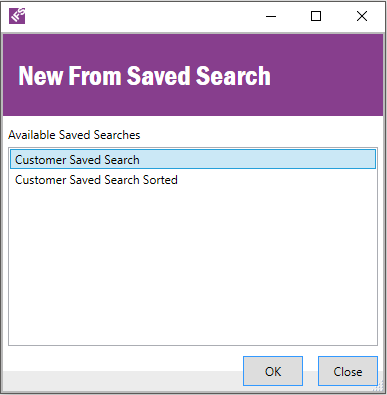
Task: Confirm the chosen saved search with OK
Action: pyautogui.click(x=273, y=371)
